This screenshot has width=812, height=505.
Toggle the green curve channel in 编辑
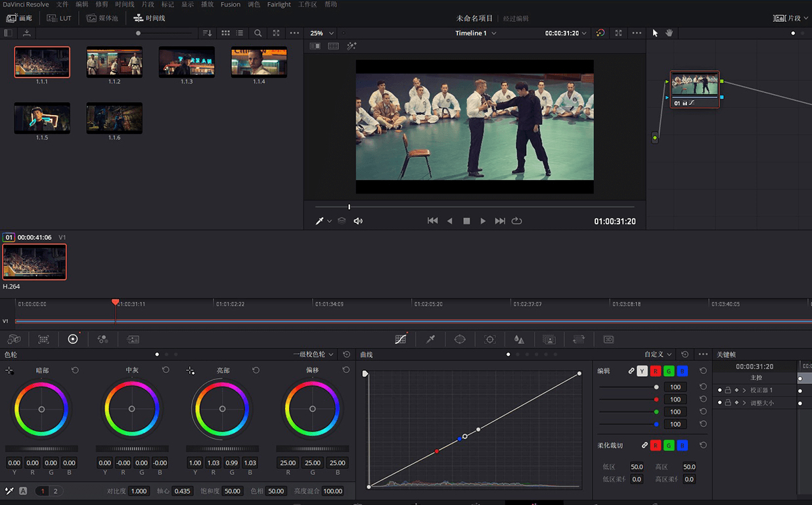pyautogui.click(x=669, y=371)
